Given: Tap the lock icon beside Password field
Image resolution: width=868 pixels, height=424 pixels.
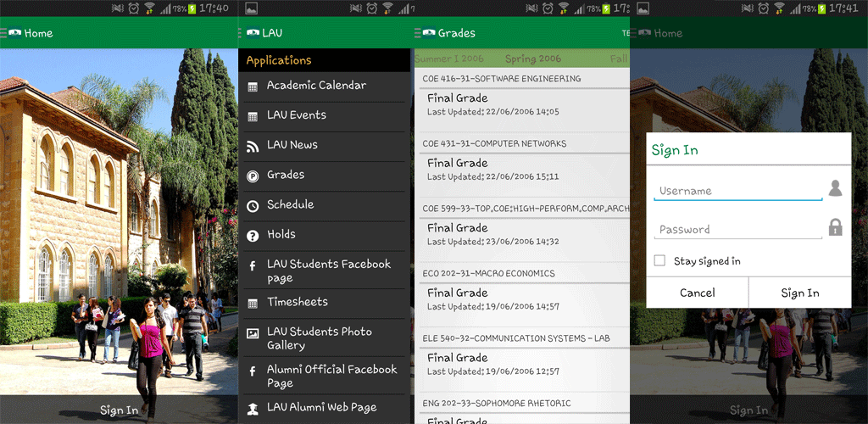Looking at the screenshot, I should [x=835, y=227].
